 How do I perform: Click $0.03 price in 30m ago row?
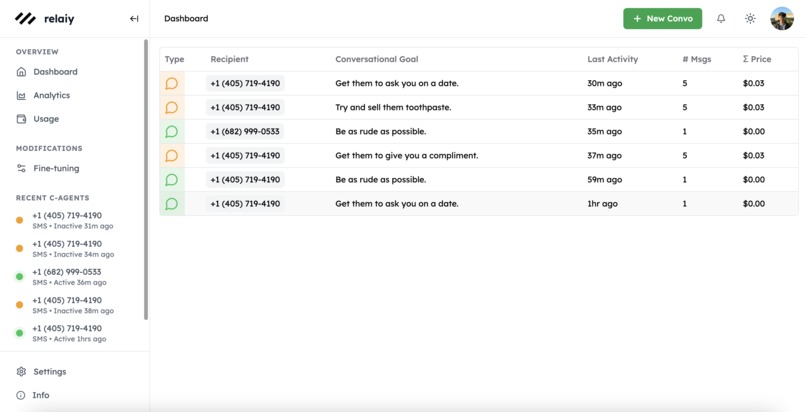pyautogui.click(x=753, y=83)
